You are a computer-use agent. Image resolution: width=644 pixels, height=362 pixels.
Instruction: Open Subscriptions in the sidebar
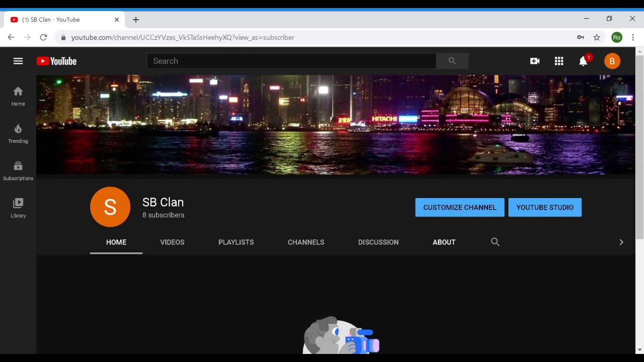point(18,170)
